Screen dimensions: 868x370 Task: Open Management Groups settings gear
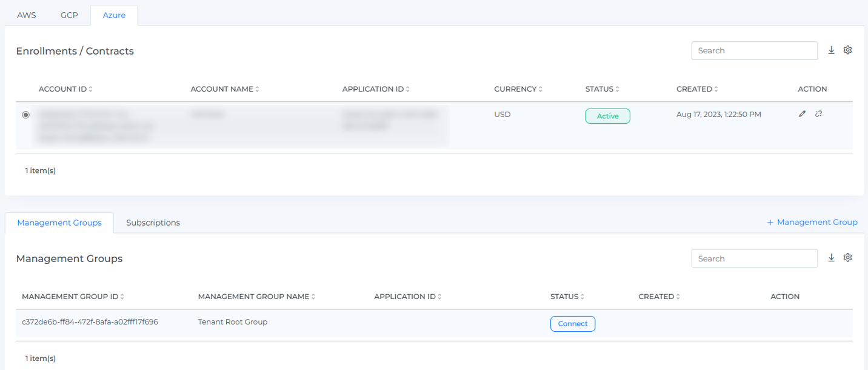847,258
